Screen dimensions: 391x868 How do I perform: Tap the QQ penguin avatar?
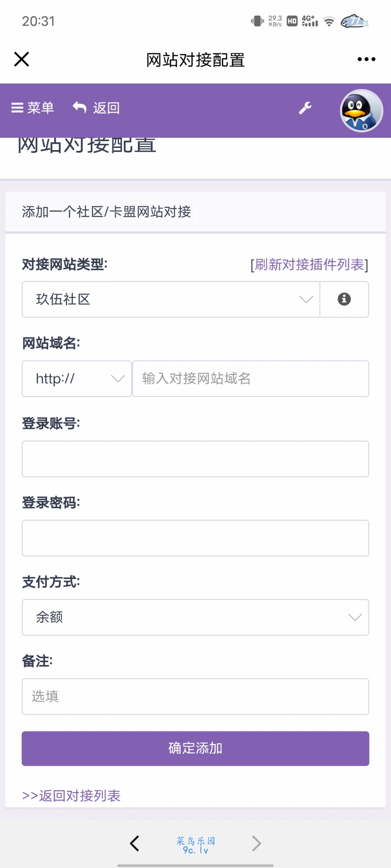point(361,111)
